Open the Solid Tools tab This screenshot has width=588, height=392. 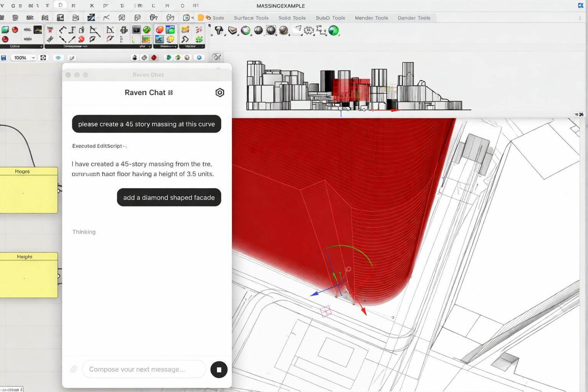[x=292, y=18]
